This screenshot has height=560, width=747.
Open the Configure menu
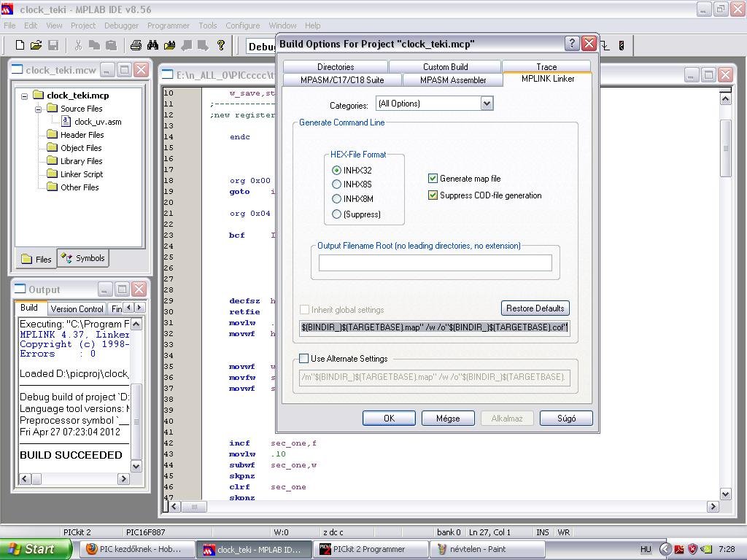[x=242, y=26]
